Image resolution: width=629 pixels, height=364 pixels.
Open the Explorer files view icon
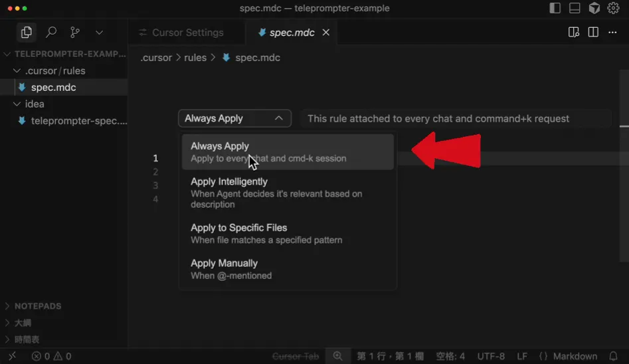(27, 32)
